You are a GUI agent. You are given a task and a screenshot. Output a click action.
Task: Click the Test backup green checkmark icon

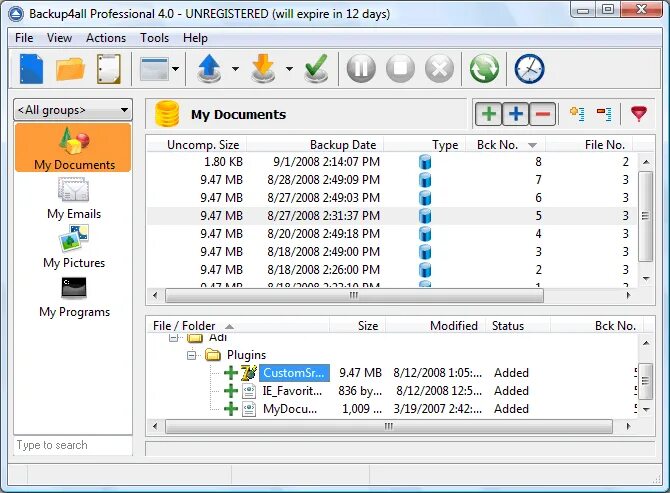tap(316, 68)
